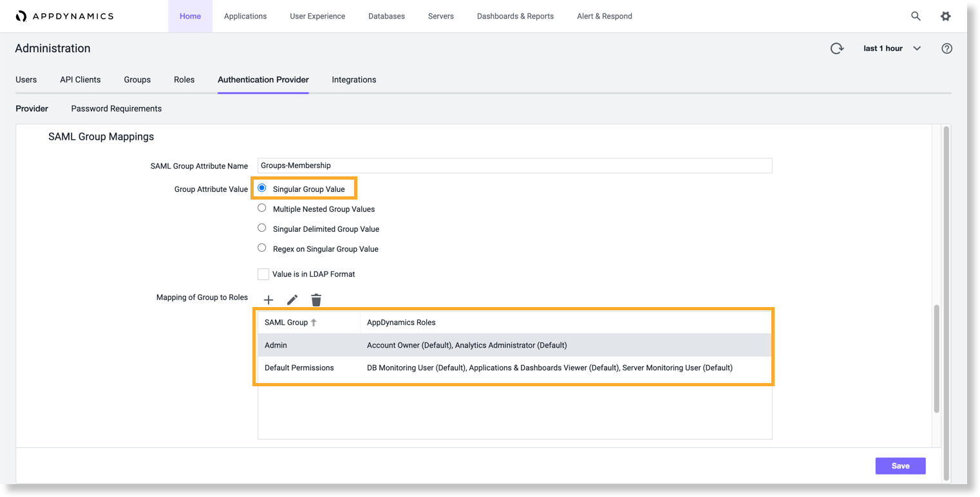Select Singular Group Value radio

point(262,188)
